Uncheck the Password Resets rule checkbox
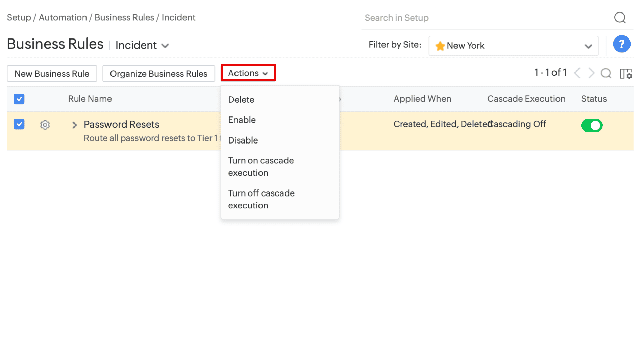This screenshot has width=642, height=364. click(x=19, y=124)
